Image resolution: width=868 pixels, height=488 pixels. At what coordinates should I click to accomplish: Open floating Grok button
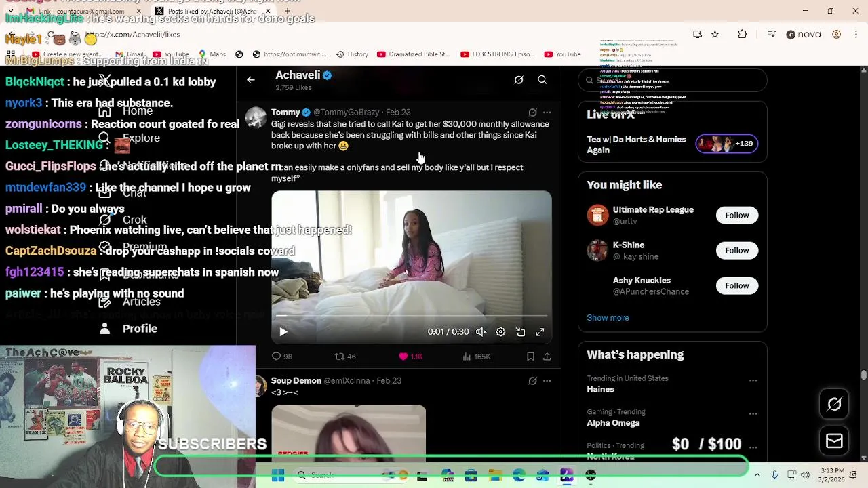tap(834, 405)
